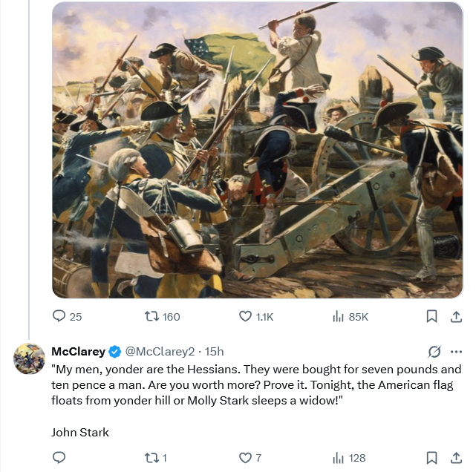Share the battle painting tweet

(456, 316)
